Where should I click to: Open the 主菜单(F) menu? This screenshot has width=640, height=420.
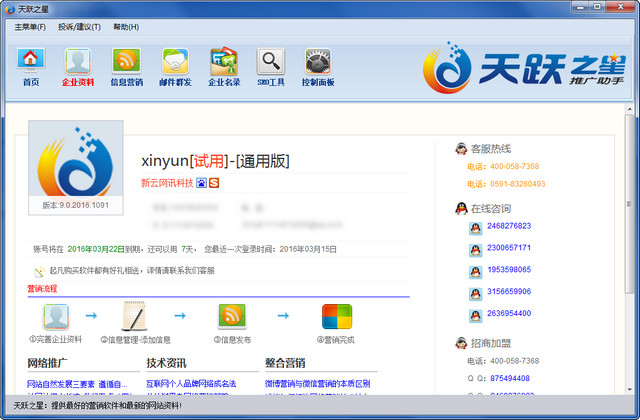tap(30, 27)
